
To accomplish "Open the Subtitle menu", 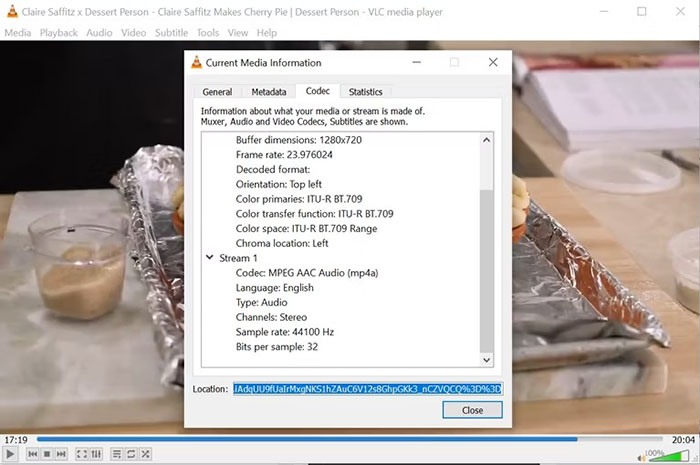I will [x=171, y=33].
